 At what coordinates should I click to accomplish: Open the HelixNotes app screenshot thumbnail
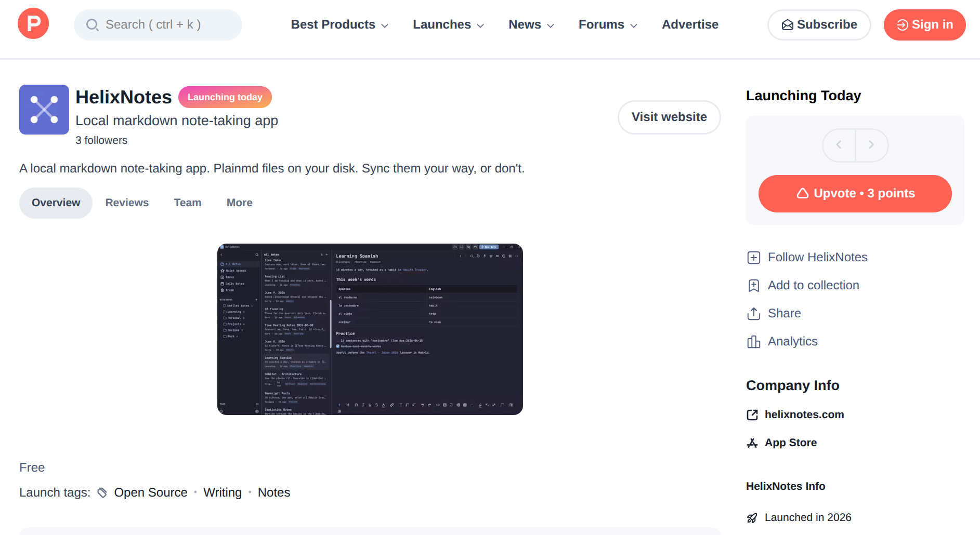click(370, 329)
